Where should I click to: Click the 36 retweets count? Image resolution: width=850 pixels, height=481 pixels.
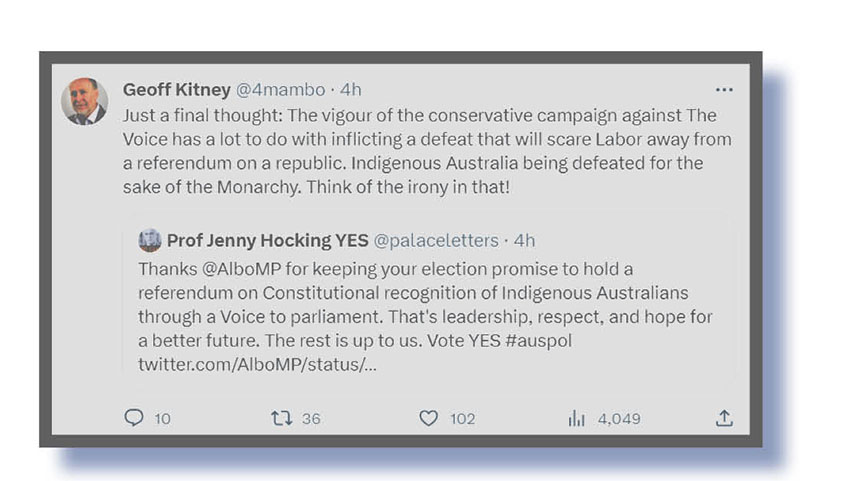[311, 419]
